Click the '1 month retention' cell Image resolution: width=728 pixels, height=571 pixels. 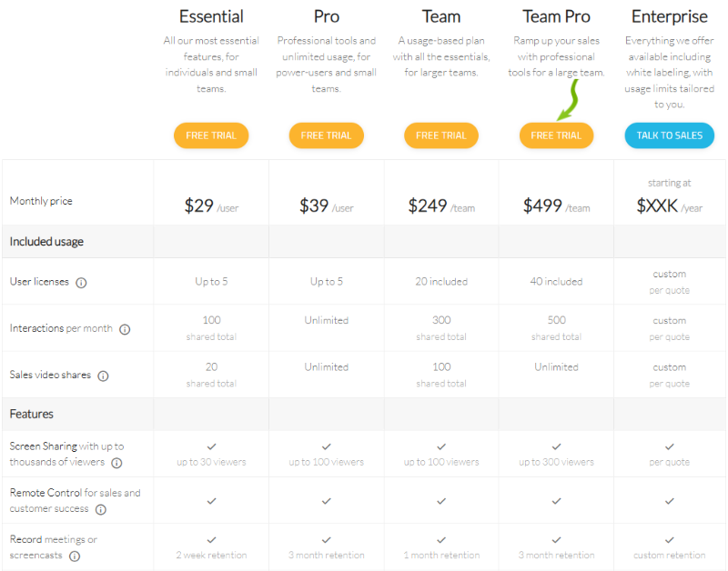(x=441, y=555)
